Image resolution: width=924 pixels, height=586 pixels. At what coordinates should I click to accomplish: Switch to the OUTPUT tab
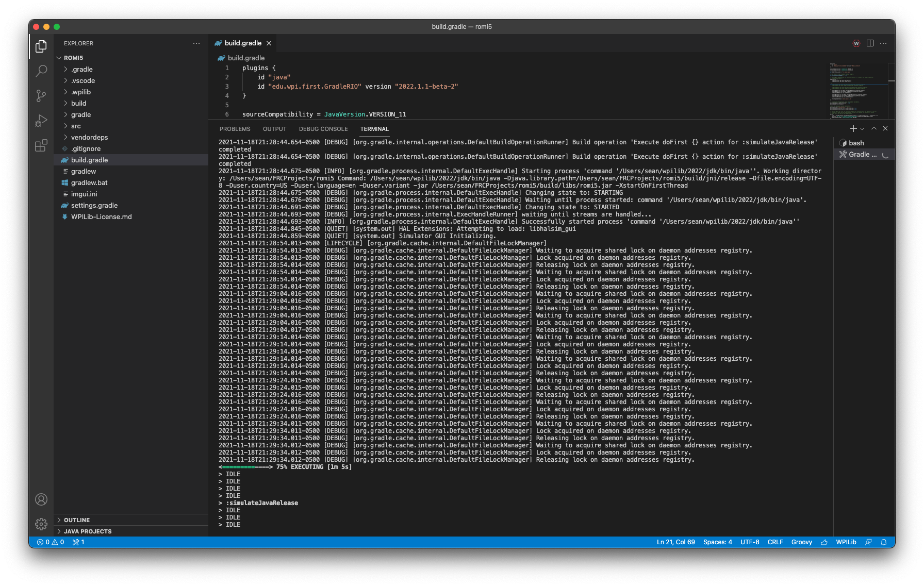coord(274,128)
